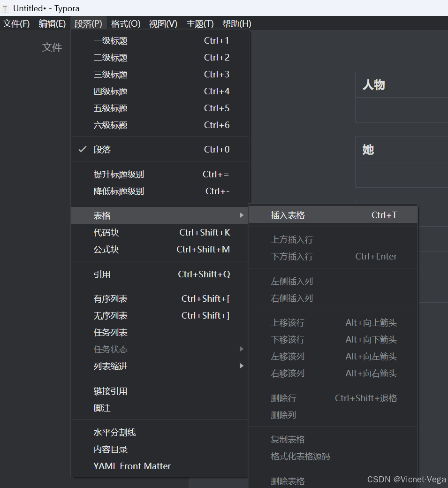Apply 三级标题 heading style

(x=111, y=74)
